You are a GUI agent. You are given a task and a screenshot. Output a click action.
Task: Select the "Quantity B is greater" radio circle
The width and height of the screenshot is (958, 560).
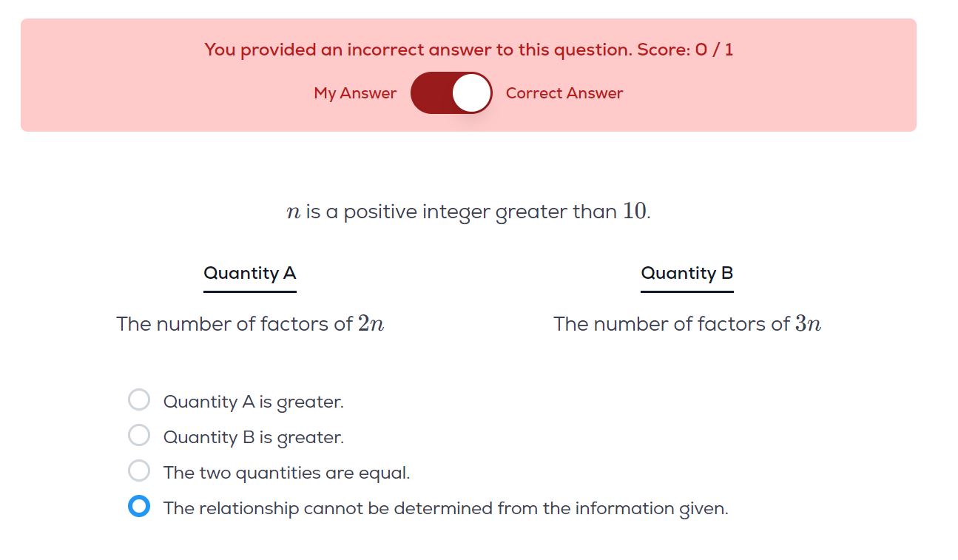point(139,435)
